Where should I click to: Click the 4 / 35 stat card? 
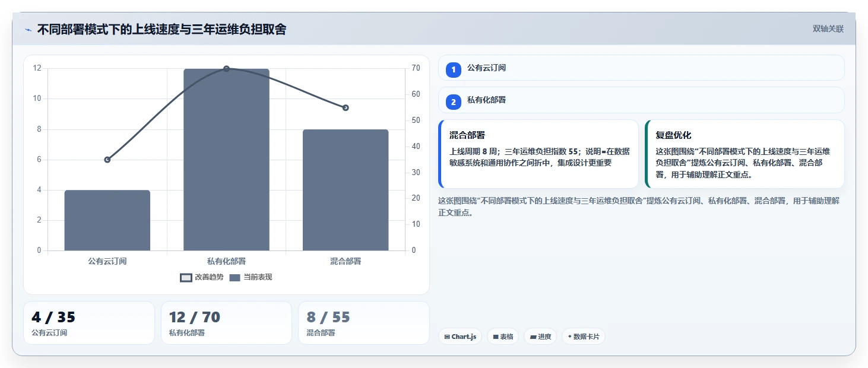click(89, 323)
